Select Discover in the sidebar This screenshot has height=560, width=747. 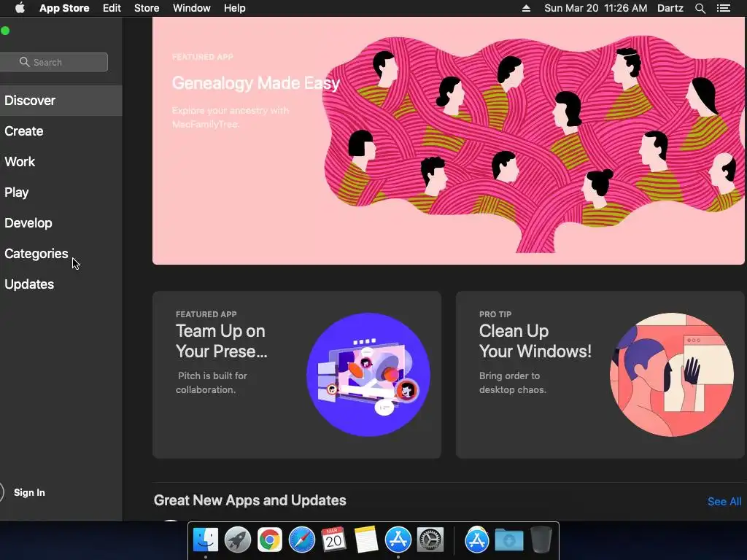coord(61,101)
